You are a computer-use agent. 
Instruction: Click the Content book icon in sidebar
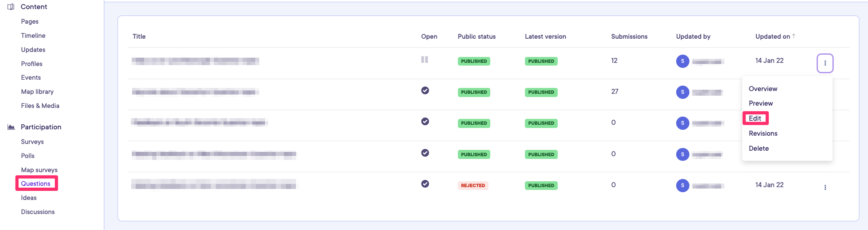pyautogui.click(x=11, y=7)
